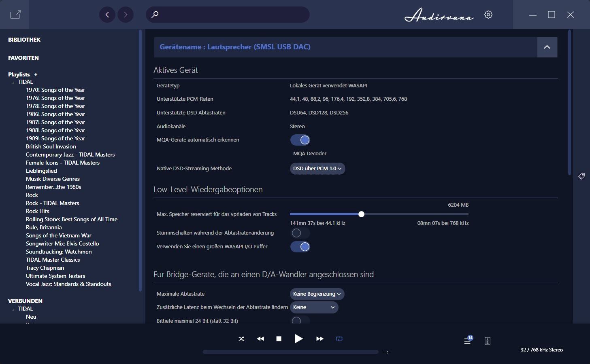The image size is (590, 364).
Task: Click the search magnifier icon
Action: (155, 15)
